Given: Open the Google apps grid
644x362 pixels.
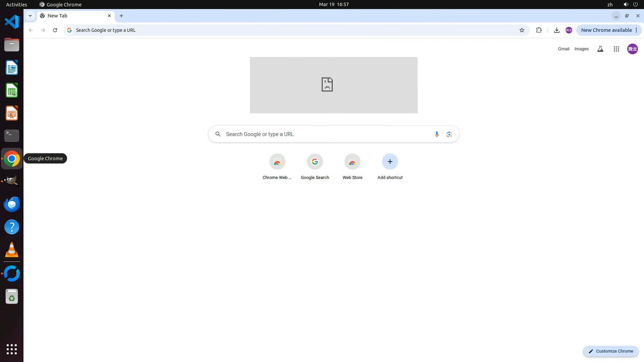Looking at the screenshot, I should tap(616, 49).
